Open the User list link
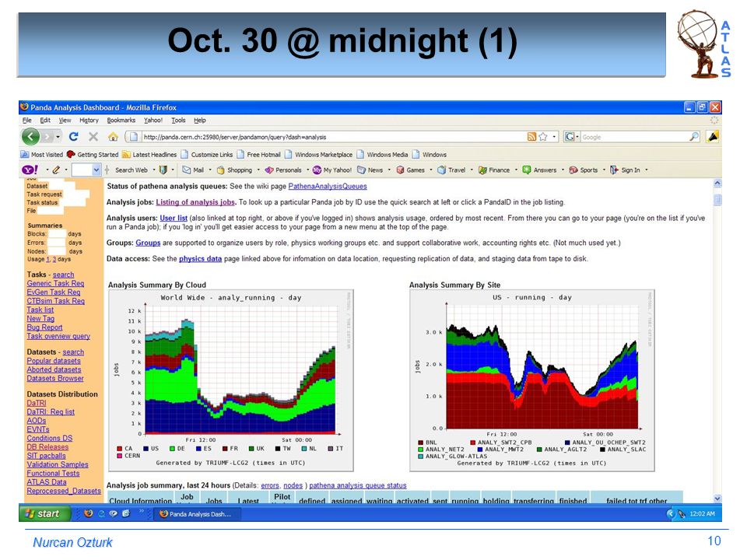 tap(174, 218)
